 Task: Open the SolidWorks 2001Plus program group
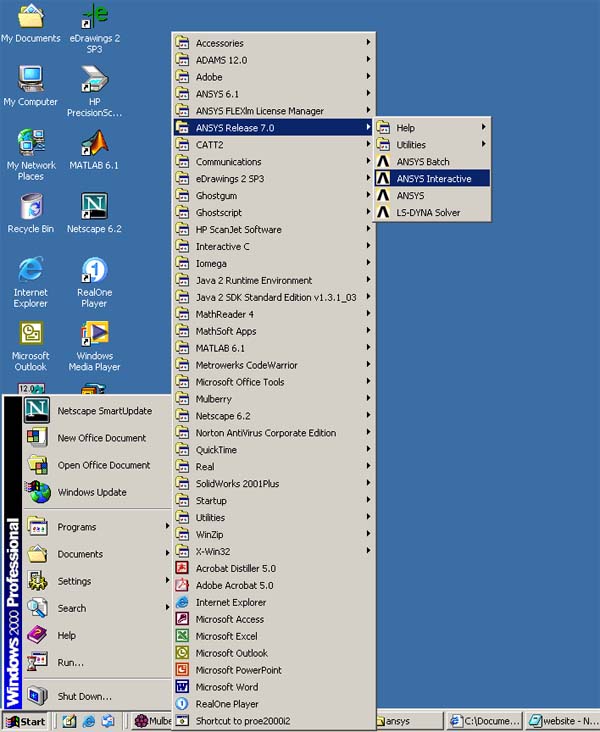point(274,484)
